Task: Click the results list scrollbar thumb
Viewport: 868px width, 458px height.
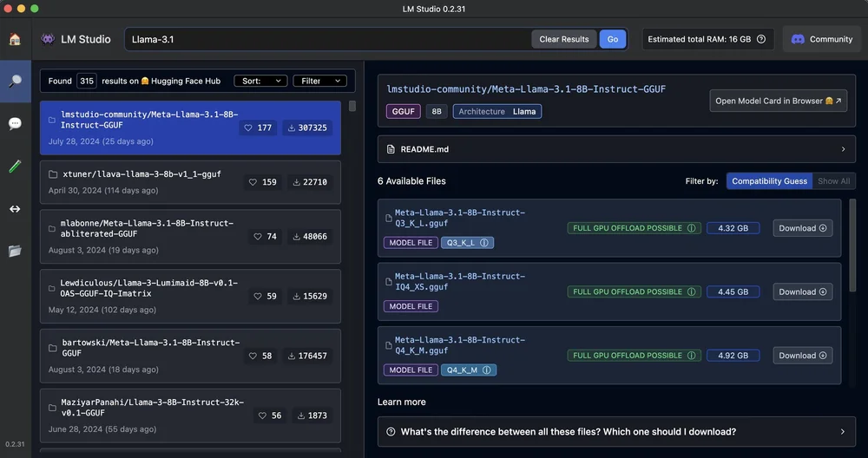Action: tap(352, 106)
